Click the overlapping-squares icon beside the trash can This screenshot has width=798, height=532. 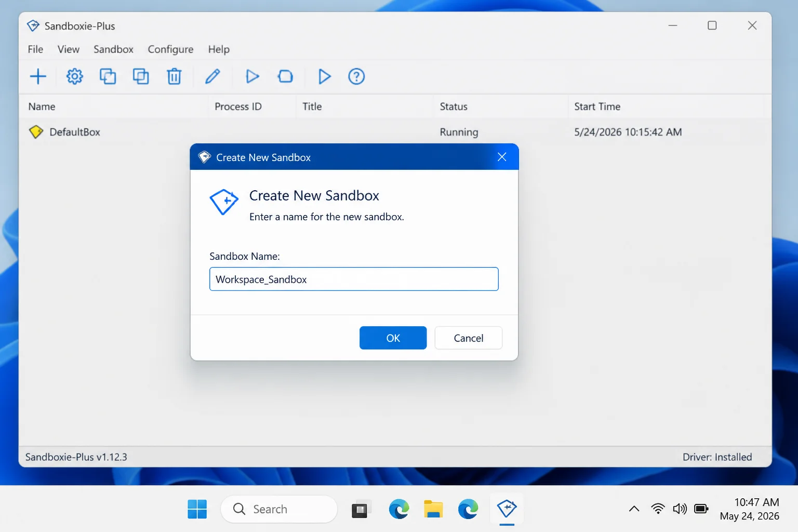tap(141, 76)
